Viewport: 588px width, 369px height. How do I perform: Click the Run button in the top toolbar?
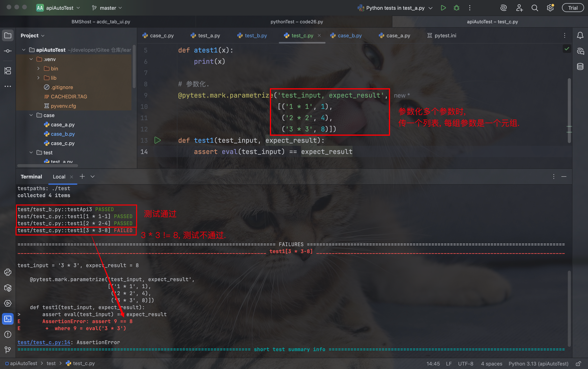(443, 8)
